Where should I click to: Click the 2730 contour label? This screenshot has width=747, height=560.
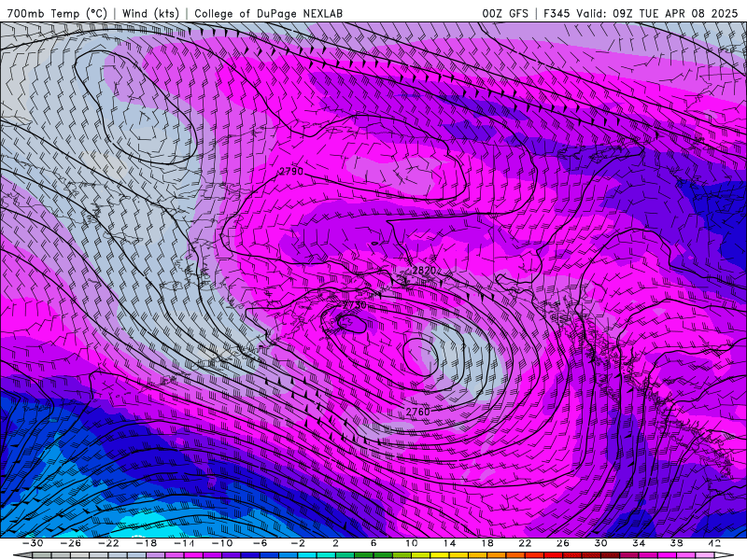(355, 305)
